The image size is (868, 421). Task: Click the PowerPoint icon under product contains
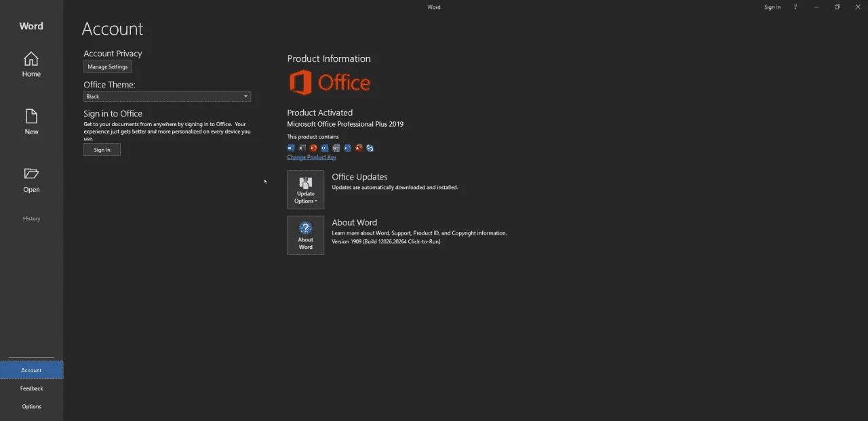click(313, 148)
